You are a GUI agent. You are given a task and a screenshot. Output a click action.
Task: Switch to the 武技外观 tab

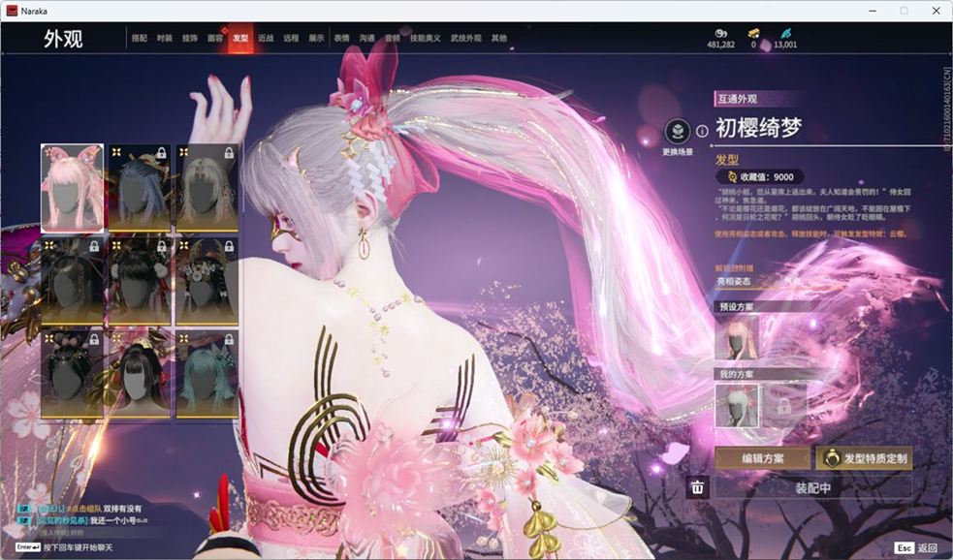point(465,38)
